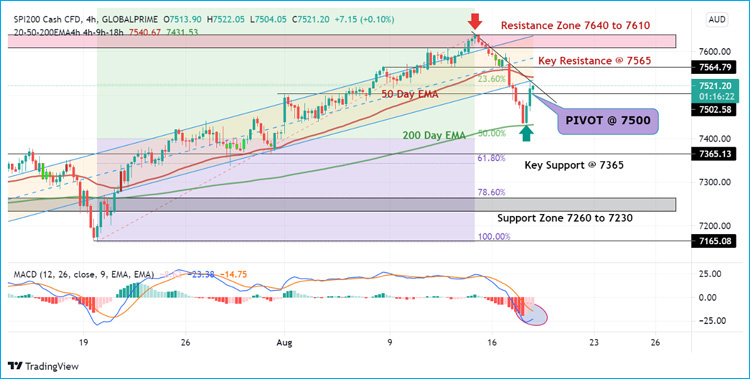Select the high value H7522.05
Image resolution: width=750 pixels, height=379 pixels.
(227, 20)
